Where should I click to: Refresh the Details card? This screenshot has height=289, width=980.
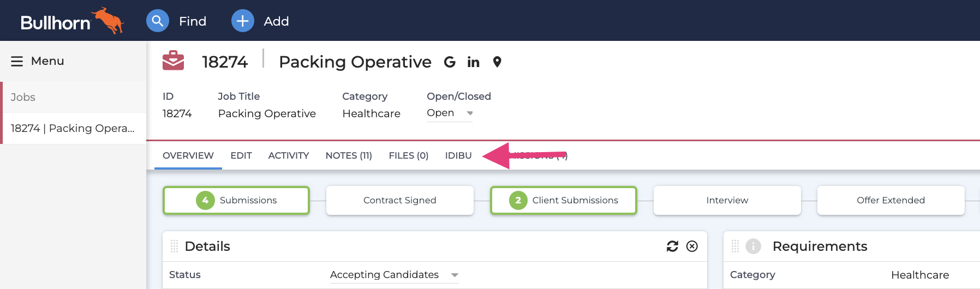672,246
